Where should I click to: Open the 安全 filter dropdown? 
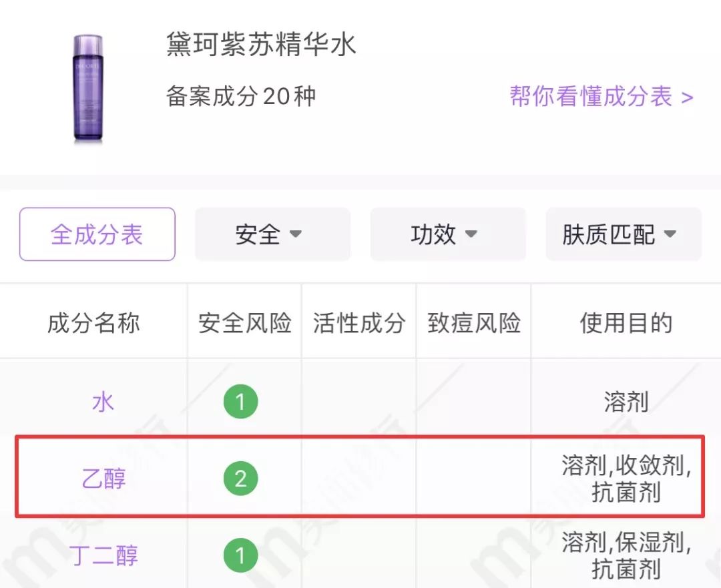[271, 234]
